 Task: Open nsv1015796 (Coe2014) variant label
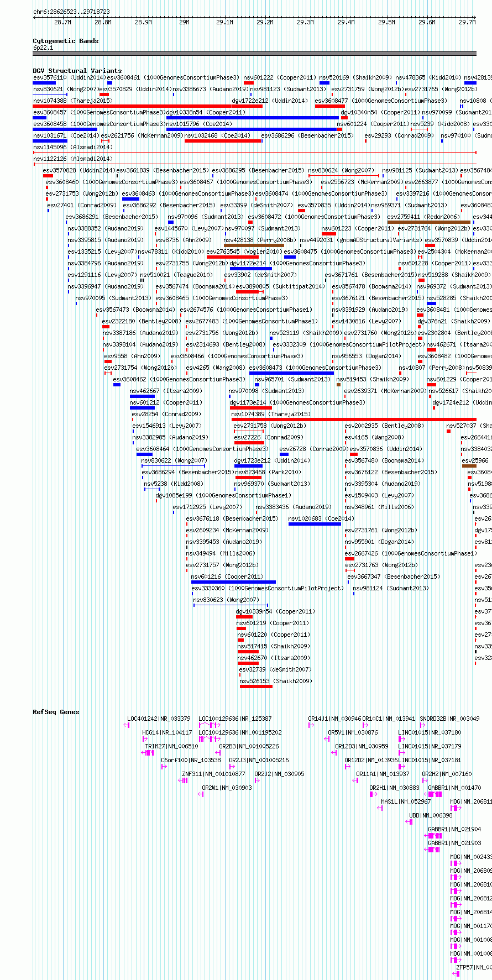199,124
